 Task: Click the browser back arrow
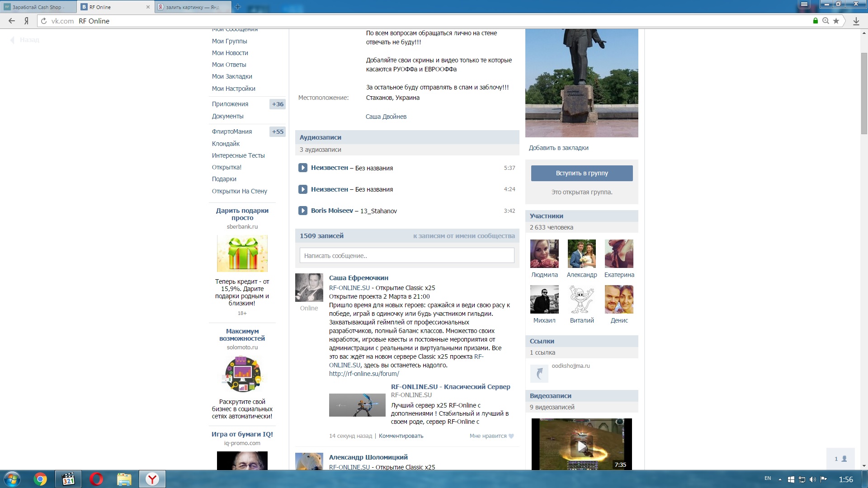(12, 21)
